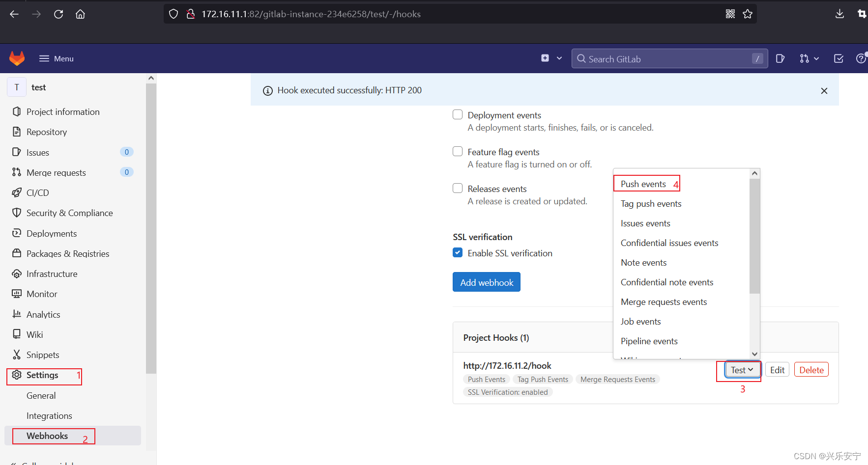Click the browser back arrow
Image resolution: width=868 pixels, height=465 pixels.
(x=14, y=14)
